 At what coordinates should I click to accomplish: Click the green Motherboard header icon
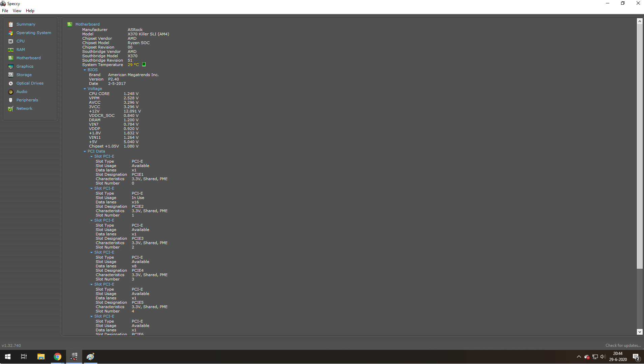(x=70, y=24)
